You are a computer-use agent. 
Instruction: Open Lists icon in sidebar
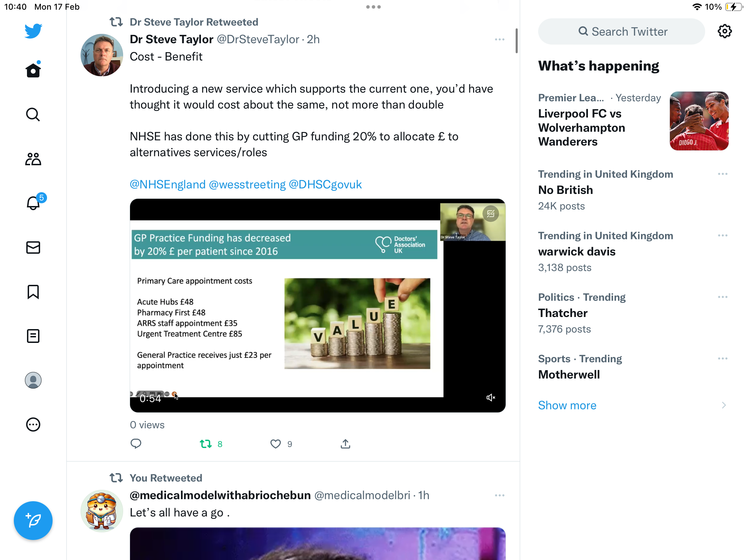33,336
